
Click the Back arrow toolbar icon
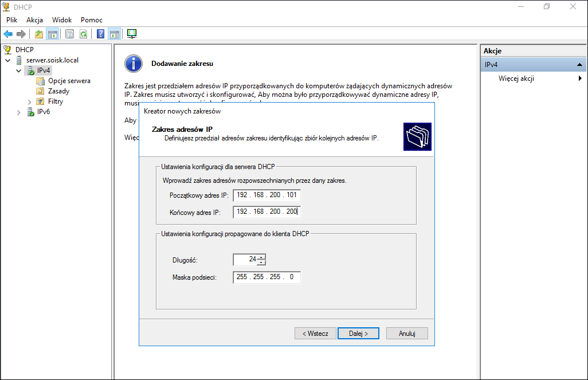coord(8,34)
